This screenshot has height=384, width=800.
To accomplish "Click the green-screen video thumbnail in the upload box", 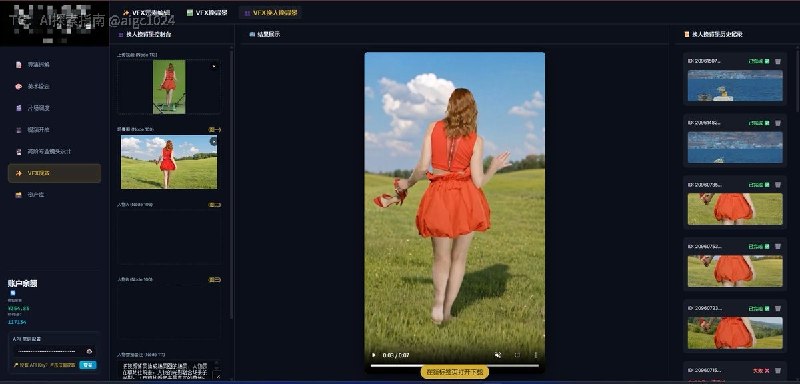I will (x=169, y=87).
